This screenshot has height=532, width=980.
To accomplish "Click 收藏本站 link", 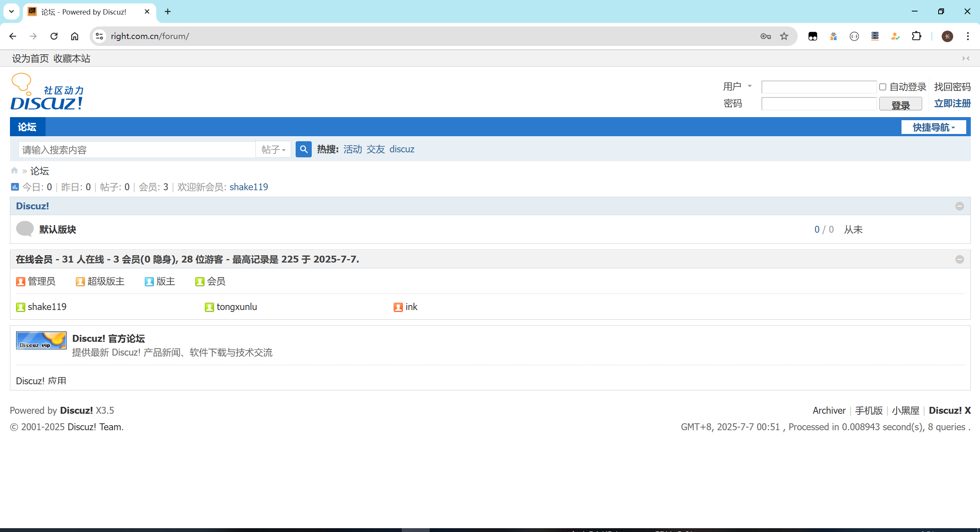I will [72, 59].
